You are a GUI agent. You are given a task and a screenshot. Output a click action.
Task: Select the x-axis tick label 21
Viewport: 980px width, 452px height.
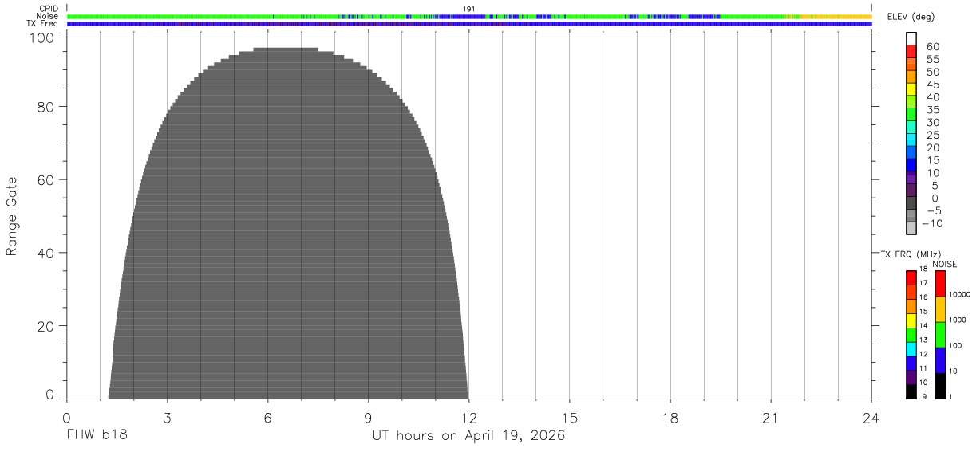tap(770, 418)
